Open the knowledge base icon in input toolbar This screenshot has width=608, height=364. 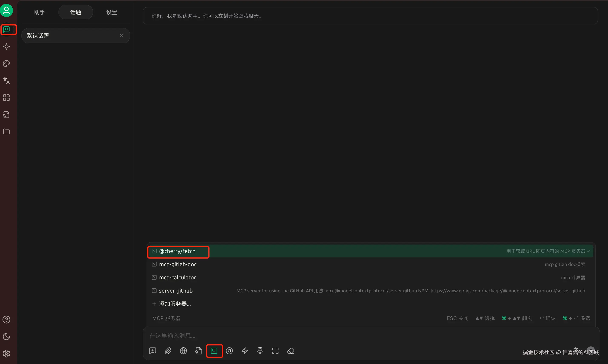198,351
